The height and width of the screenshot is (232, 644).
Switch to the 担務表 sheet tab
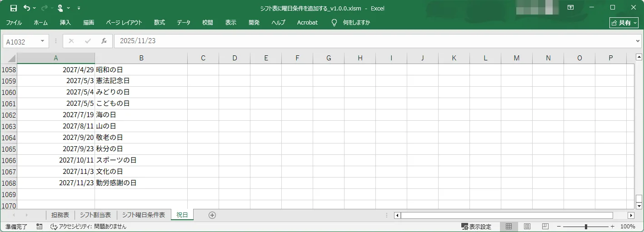pos(60,215)
